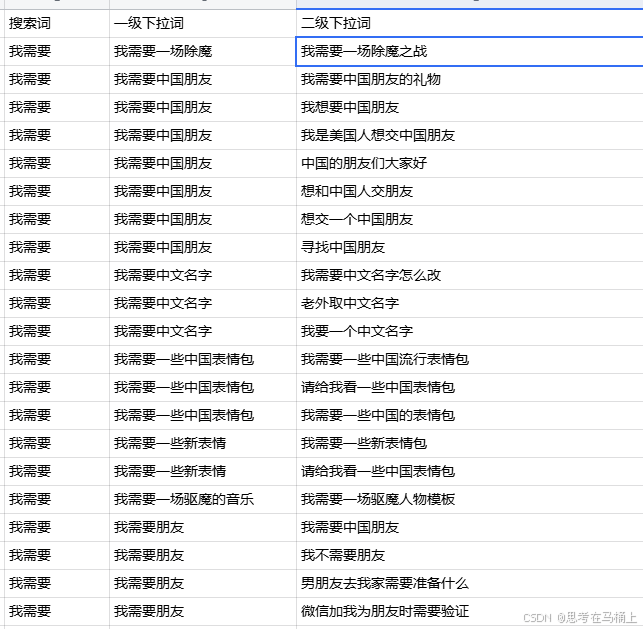This screenshot has height=629, width=643.
Task: Click cell 我是美国人想交中国朋友
Action: [470, 135]
